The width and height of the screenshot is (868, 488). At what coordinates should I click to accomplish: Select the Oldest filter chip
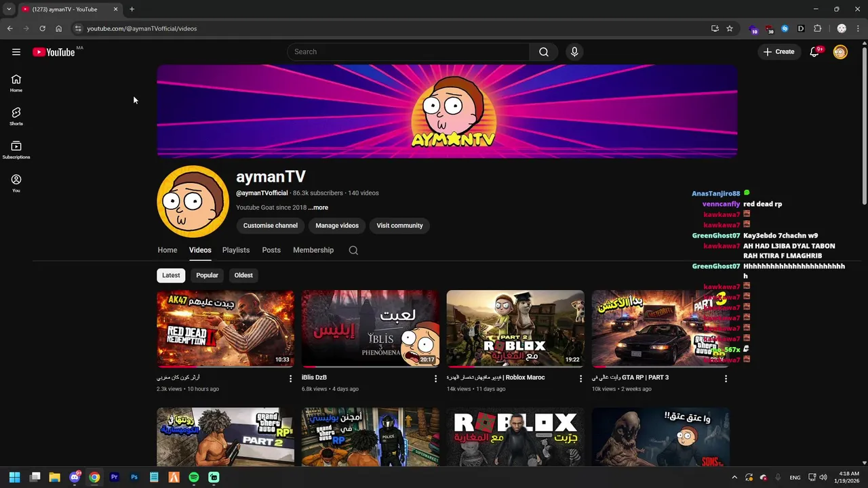(x=243, y=275)
